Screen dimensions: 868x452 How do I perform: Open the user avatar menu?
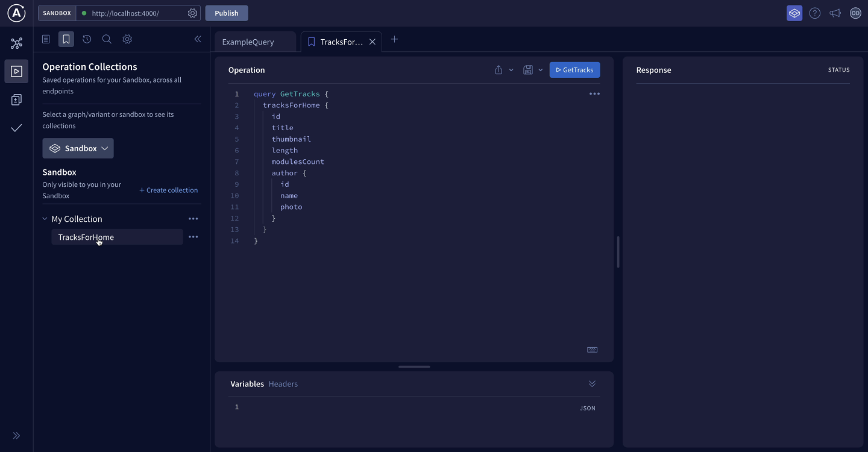tap(855, 13)
